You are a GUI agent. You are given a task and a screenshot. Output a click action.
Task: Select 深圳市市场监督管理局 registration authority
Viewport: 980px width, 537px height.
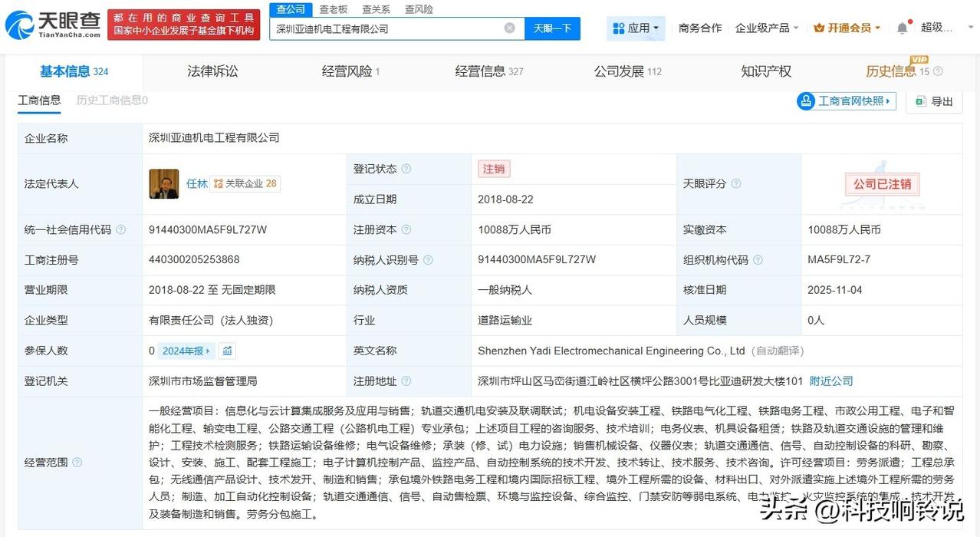(x=203, y=381)
